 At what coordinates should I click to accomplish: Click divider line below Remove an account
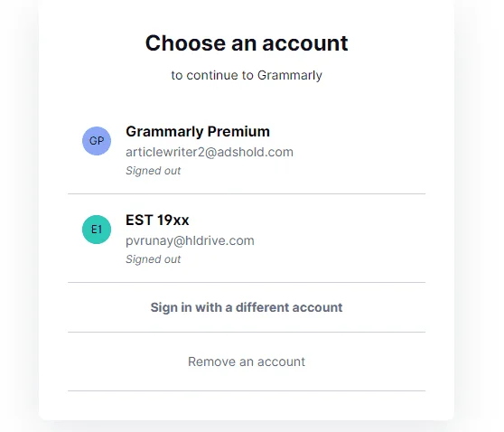(247, 390)
